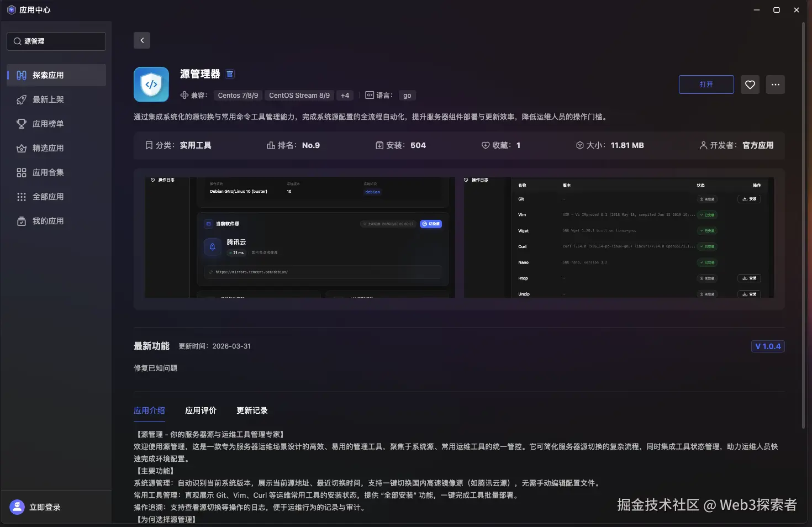Click the back arrow above the app title
This screenshot has height=527, width=812.
point(141,40)
